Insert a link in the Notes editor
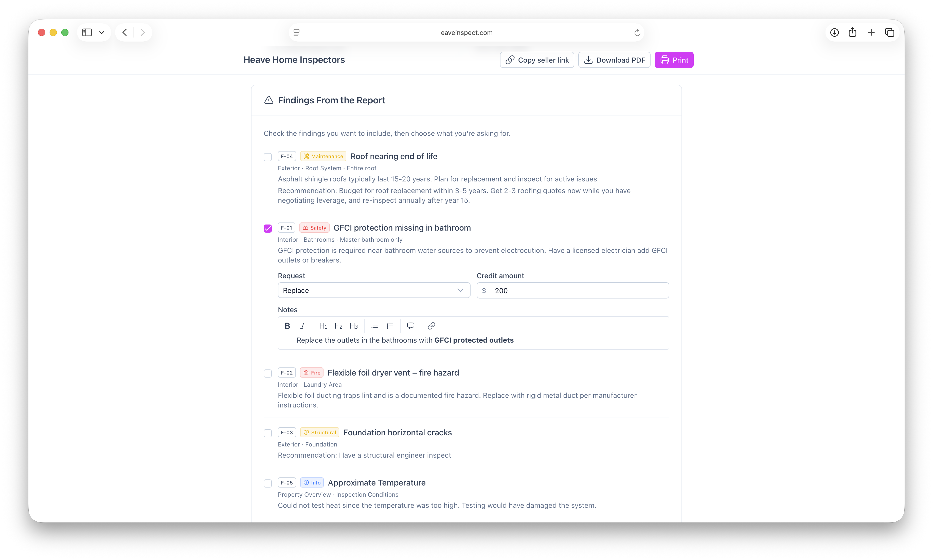Viewport: 933px width, 560px height. click(x=431, y=326)
